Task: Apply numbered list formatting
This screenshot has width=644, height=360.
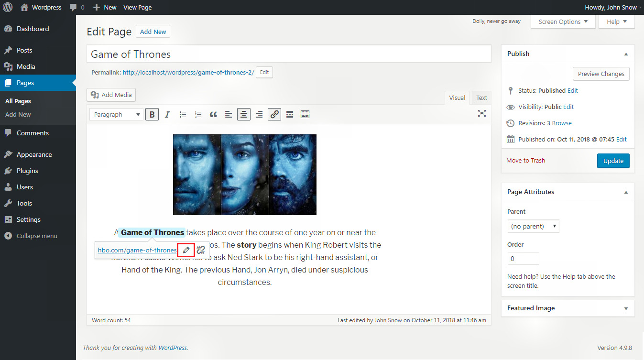Action: 198,114
